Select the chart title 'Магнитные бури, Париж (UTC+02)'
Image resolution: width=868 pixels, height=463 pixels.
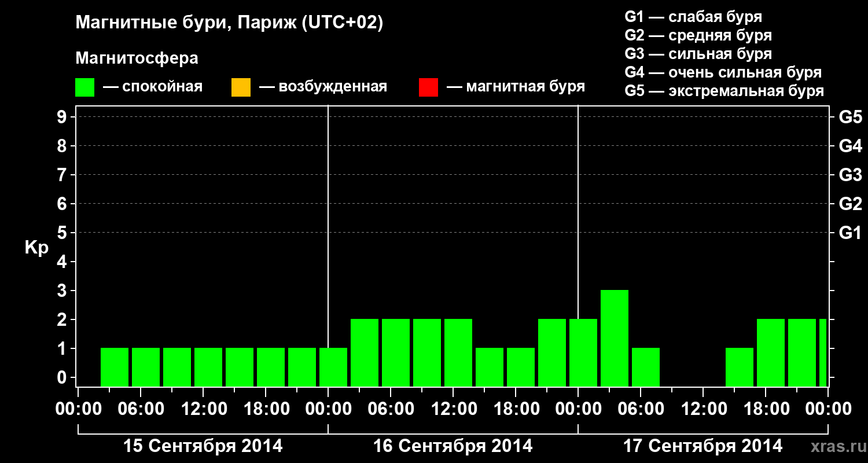click(x=229, y=23)
